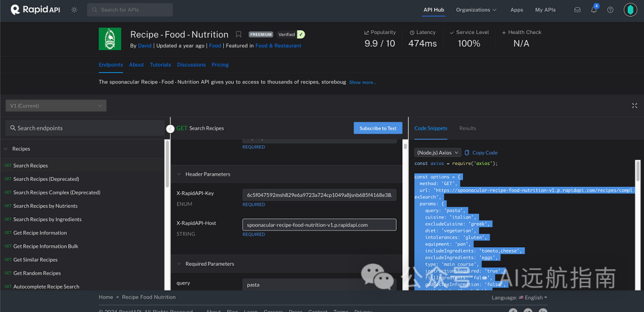
Task: Click the Copy Code clipboard icon
Action: pos(467,152)
